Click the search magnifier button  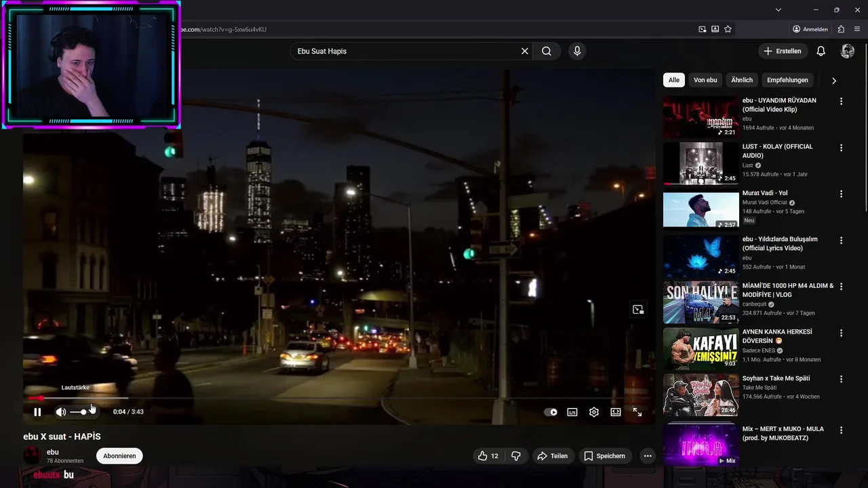547,51
